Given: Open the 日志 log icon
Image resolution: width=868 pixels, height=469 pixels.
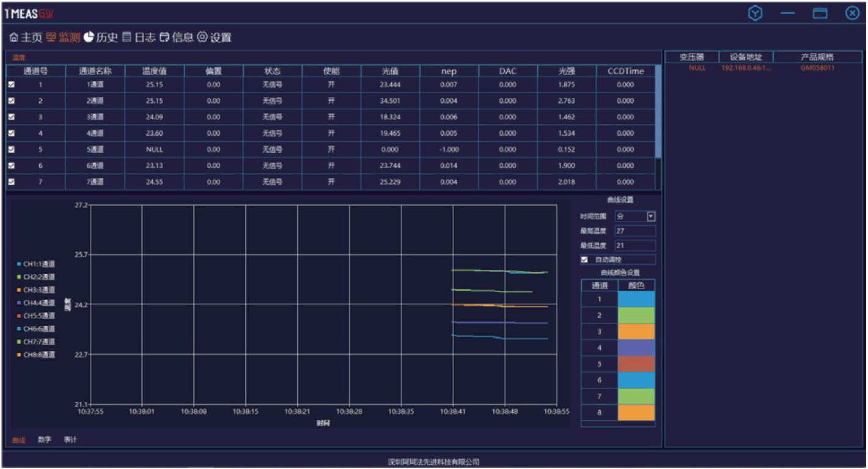Looking at the screenshot, I should pyautogui.click(x=127, y=37).
